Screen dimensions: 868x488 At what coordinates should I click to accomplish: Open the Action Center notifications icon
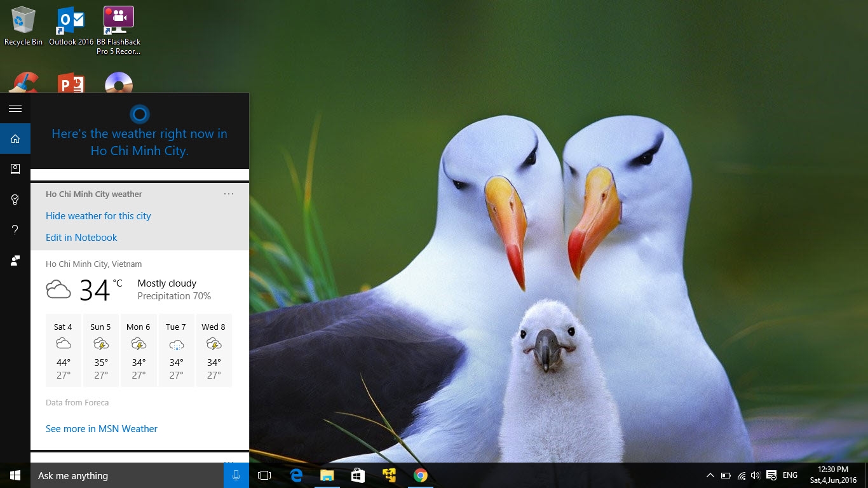coord(771,475)
